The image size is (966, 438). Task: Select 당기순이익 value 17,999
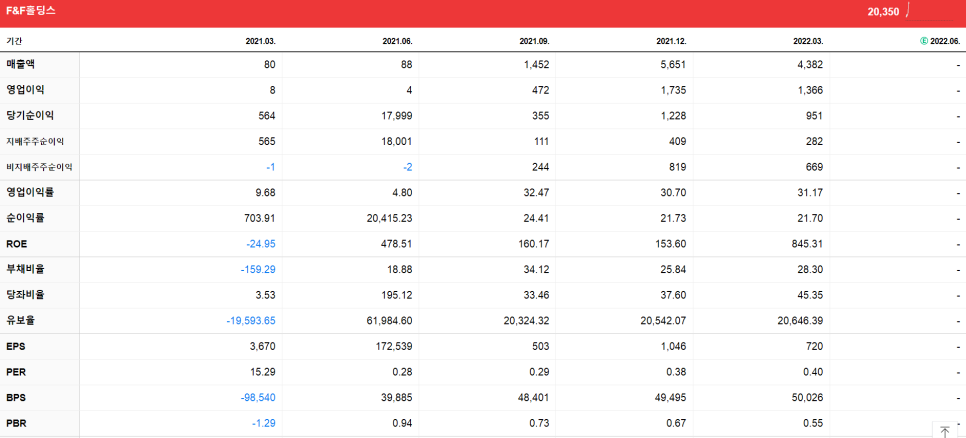(x=397, y=116)
